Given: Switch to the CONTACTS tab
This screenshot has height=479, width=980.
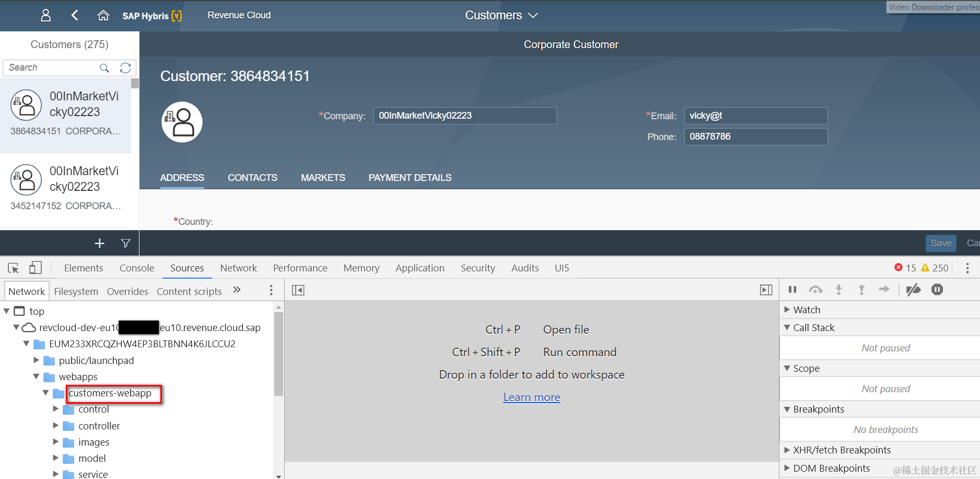Looking at the screenshot, I should coord(252,178).
